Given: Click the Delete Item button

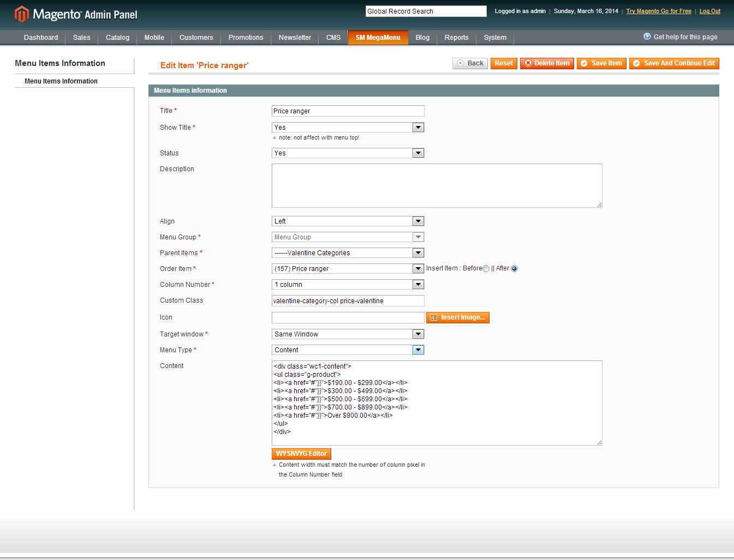Looking at the screenshot, I should click(x=547, y=63).
